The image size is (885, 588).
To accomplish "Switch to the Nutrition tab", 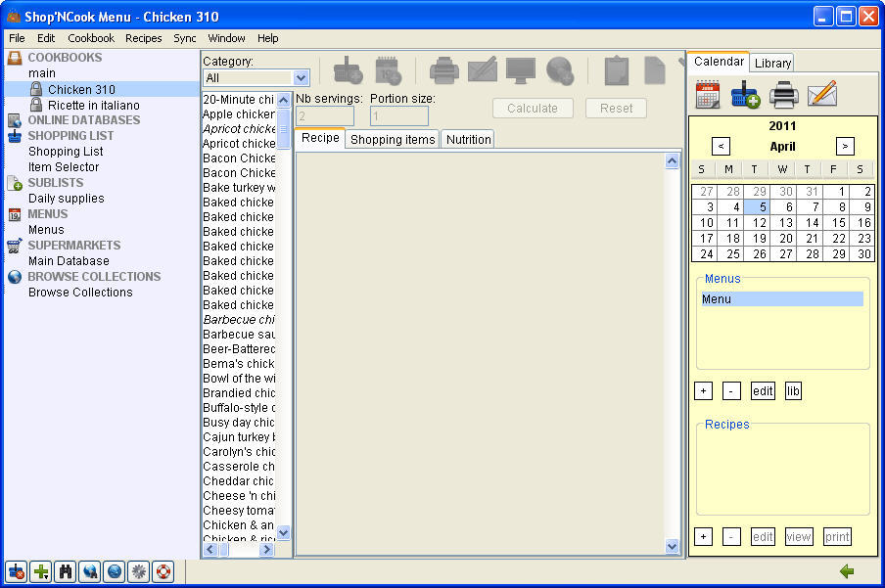I will tap(467, 138).
